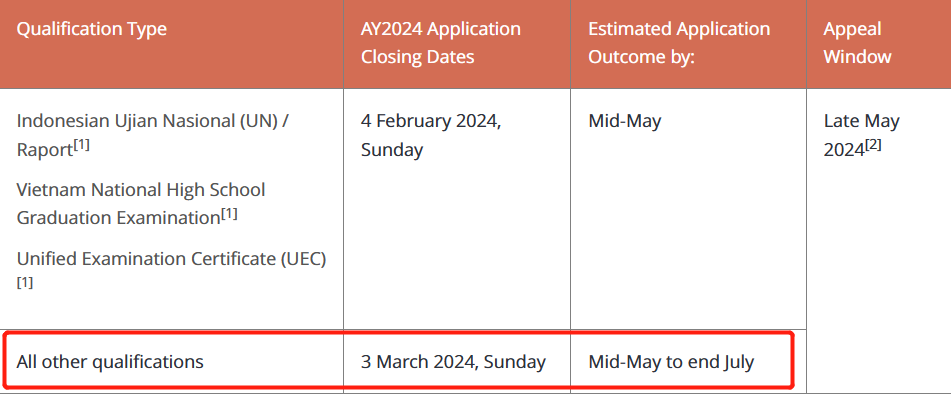
Task: Click the Graduation Examination line
Action: pos(118,218)
